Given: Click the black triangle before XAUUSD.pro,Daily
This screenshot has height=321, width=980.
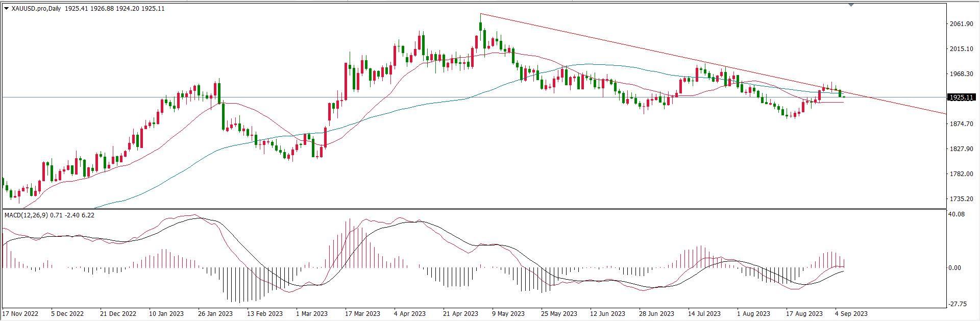Looking at the screenshot, I should pyautogui.click(x=6, y=9).
